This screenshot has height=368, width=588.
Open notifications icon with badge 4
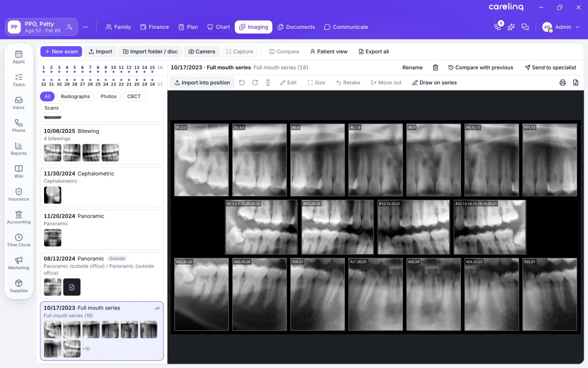(498, 26)
